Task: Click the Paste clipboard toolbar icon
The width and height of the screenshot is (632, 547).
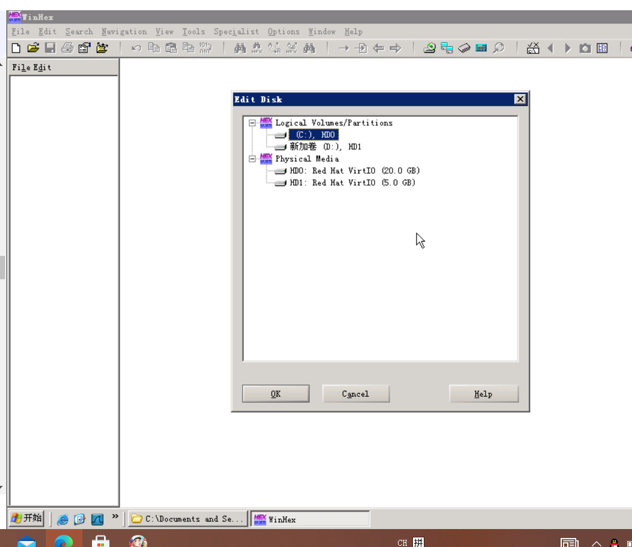Action: tap(171, 48)
